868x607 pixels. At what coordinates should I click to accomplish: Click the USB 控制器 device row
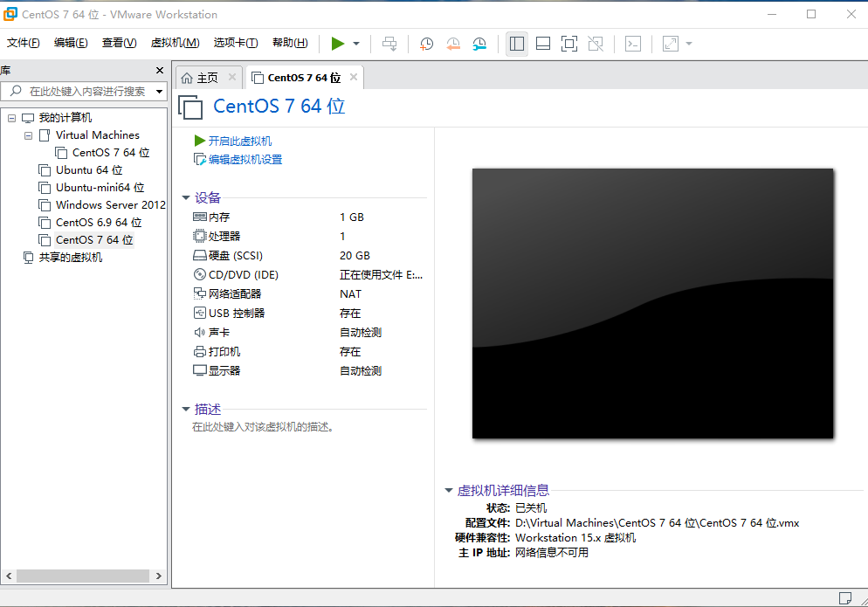(x=308, y=314)
